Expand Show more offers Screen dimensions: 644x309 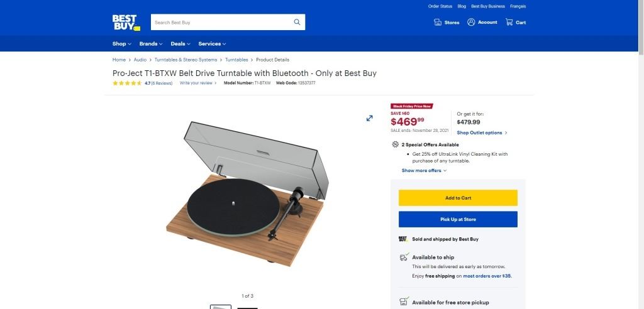[424, 170]
